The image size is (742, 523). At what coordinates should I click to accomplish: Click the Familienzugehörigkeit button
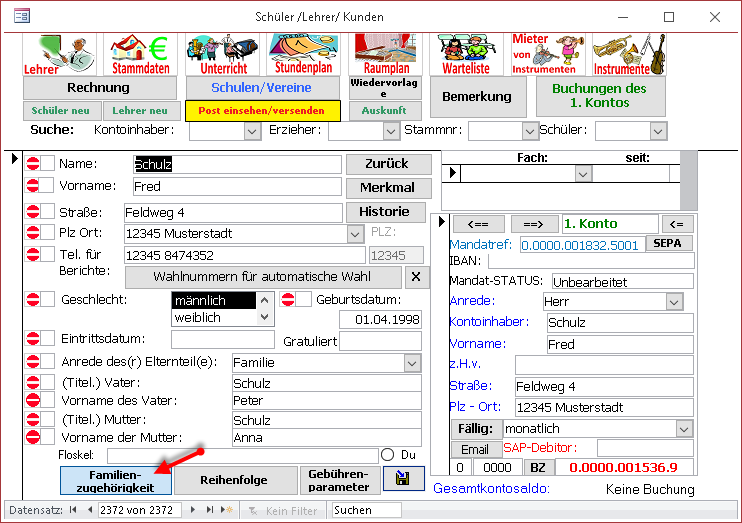pos(114,480)
